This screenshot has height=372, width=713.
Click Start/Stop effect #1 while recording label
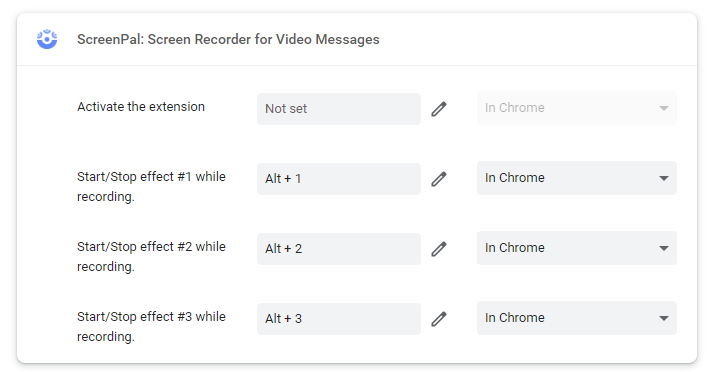click(x=151, y=186)
